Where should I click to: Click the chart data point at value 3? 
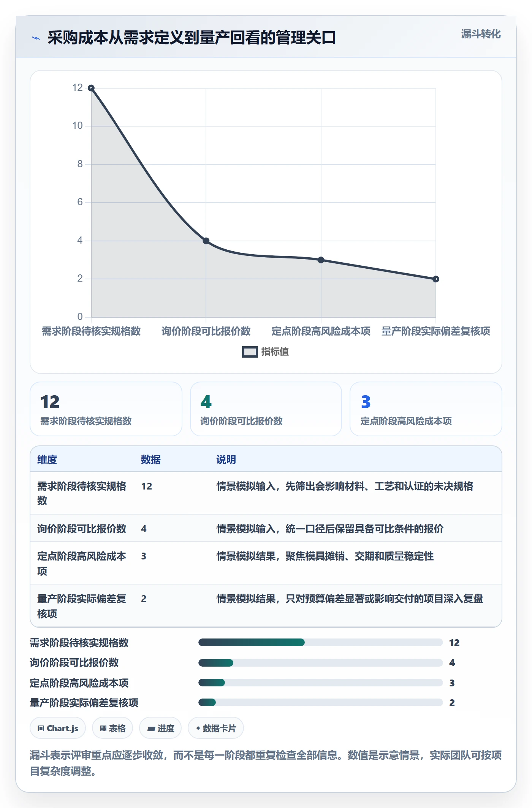click(x=321, y=260)
